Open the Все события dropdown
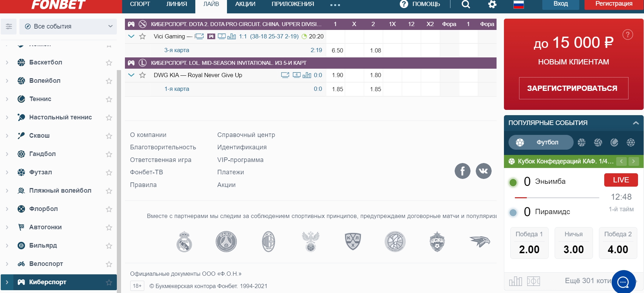The width and height of the screenshot is (644, 293). (68, 26)
